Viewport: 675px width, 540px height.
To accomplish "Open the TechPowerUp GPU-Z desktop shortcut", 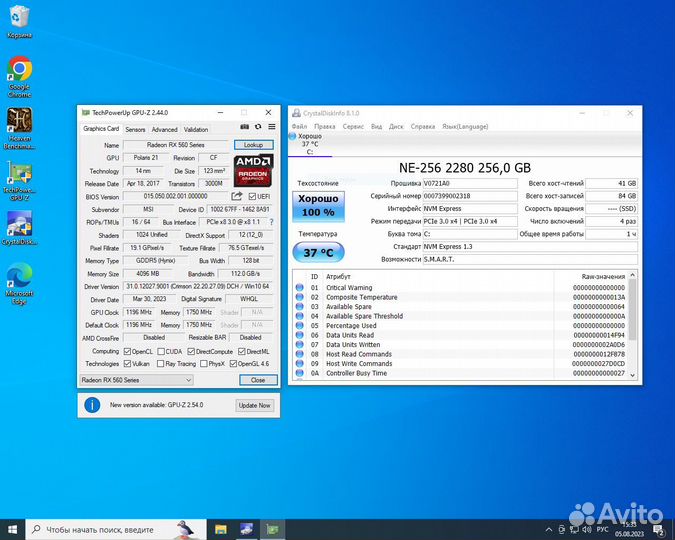I will click(19, 181).
